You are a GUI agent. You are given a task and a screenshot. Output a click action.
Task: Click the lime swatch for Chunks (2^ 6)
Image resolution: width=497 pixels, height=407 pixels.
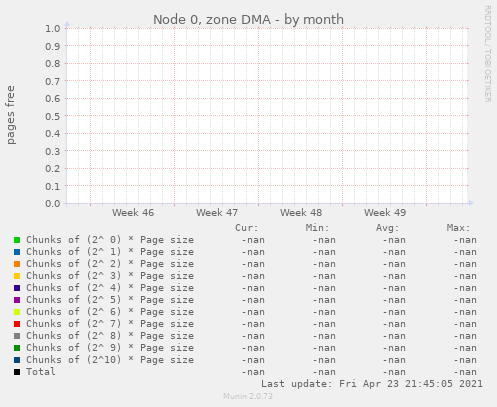pos(17,312)
